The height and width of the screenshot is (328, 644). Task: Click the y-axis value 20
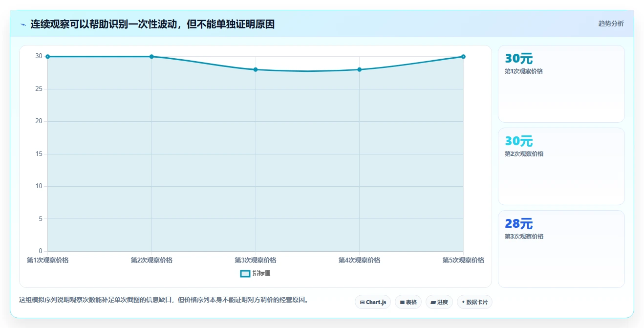click(x=39, y=121)
